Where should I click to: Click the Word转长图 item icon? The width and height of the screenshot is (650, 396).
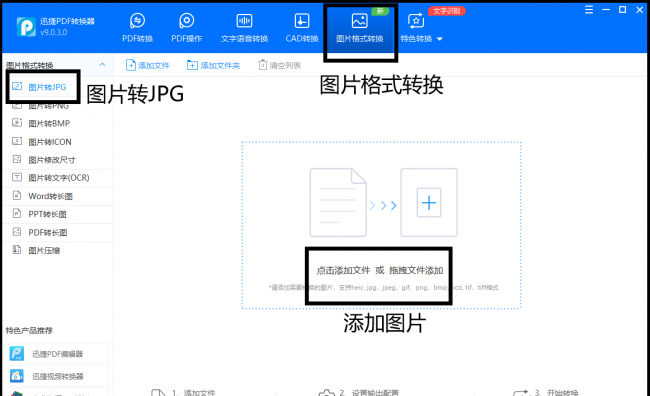17,195
